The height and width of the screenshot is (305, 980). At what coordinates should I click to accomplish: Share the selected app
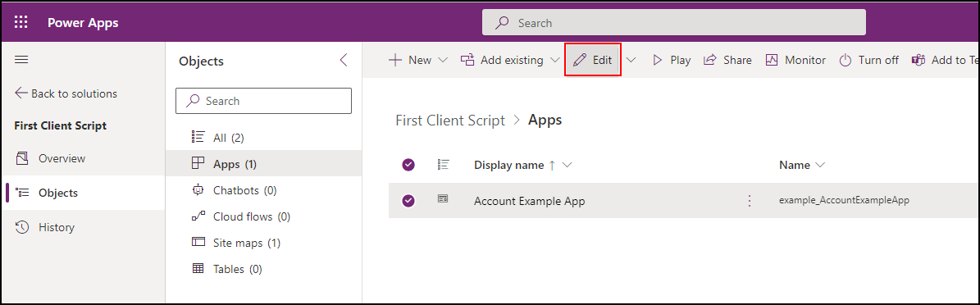(x=727, y=60)
